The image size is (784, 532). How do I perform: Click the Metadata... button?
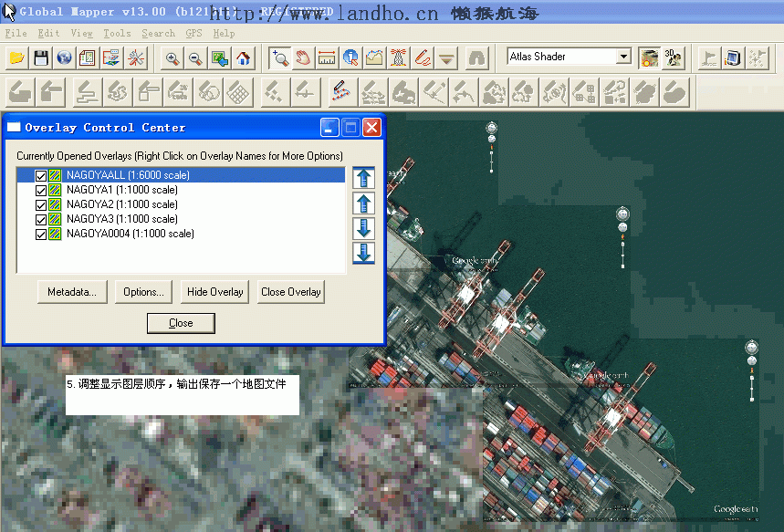pos(72,292)
